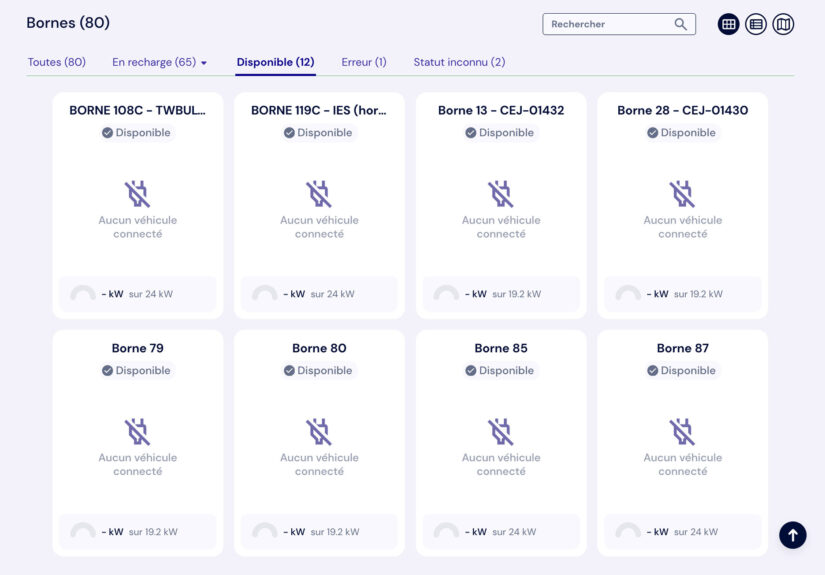The width and height of the screenshot is (825, 575).
Task: Click the Disponible status badge on Borne 80
Action: pos(319,370)
